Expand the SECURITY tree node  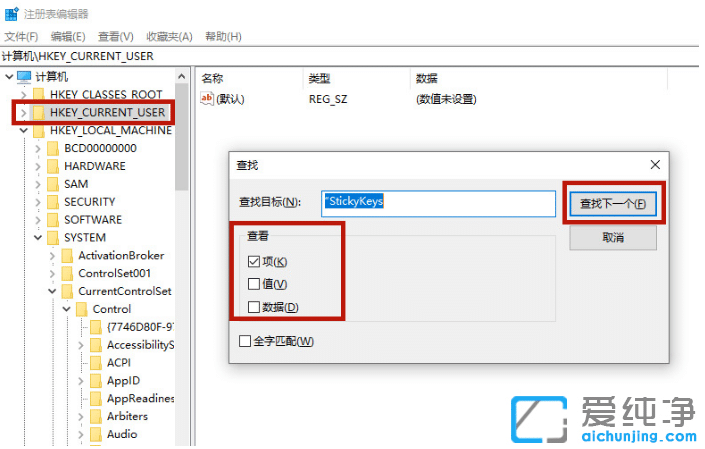click(x=38, y=202)
